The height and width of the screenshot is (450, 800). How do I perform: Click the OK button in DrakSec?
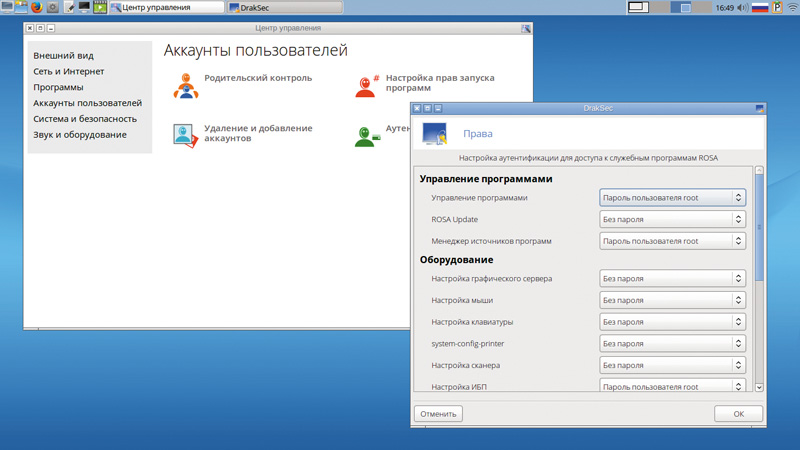click(738, 414)
